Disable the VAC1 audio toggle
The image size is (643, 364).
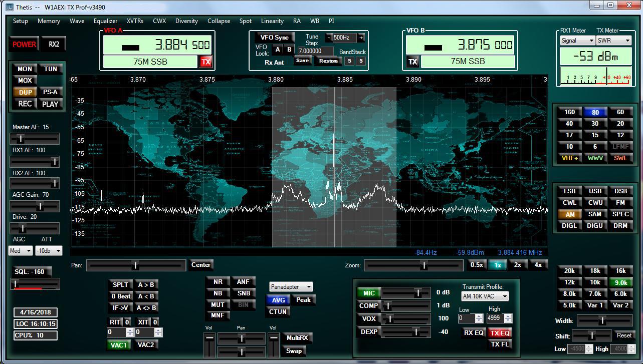(119, 344)
